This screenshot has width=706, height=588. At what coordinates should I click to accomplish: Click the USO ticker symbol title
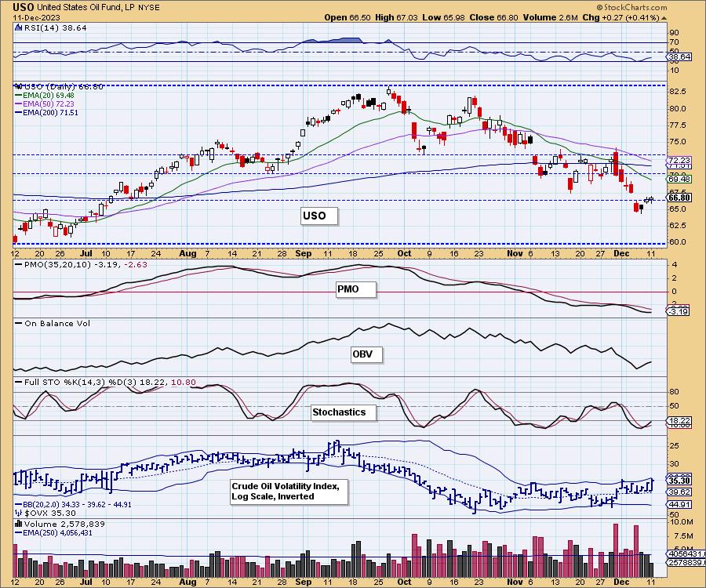click(x=24, y=7)
